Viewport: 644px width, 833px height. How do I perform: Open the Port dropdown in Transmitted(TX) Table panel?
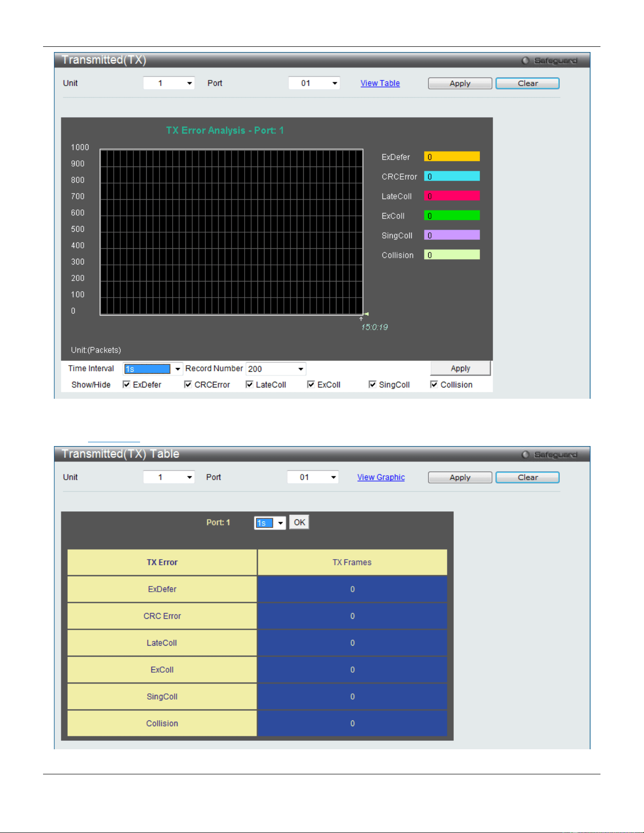(x=313, y=477)
